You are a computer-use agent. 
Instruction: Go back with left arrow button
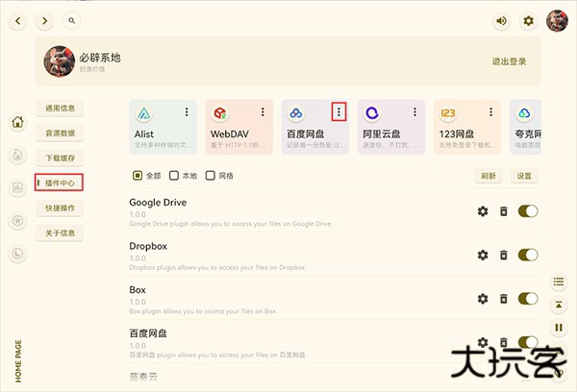tap(19, 20)
